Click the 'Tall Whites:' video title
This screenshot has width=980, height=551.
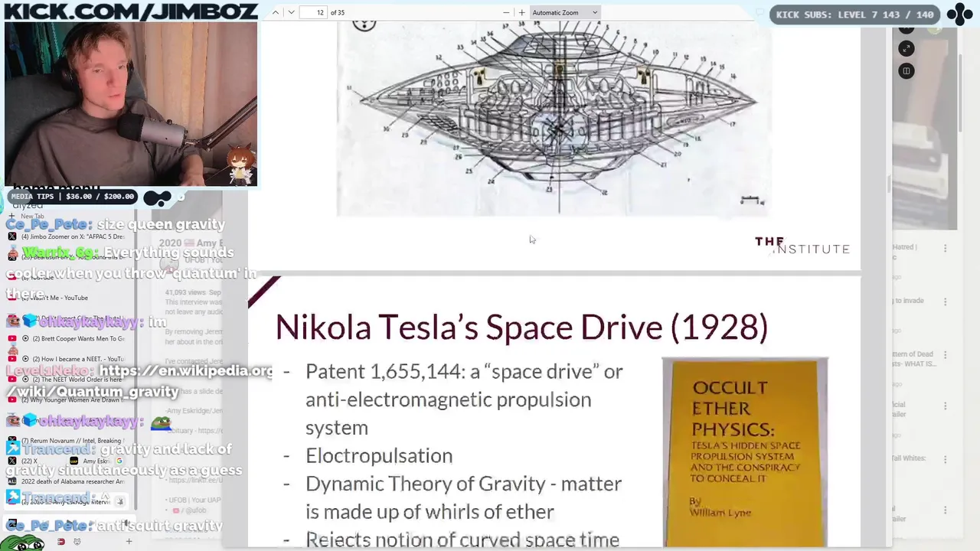pyautogui.click(x=909, y=458)
